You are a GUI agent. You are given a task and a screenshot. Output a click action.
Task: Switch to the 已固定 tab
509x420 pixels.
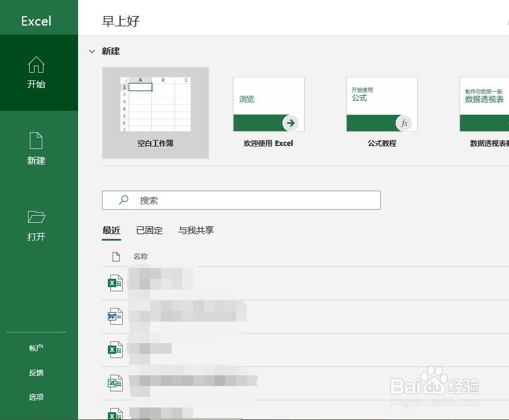150,230
